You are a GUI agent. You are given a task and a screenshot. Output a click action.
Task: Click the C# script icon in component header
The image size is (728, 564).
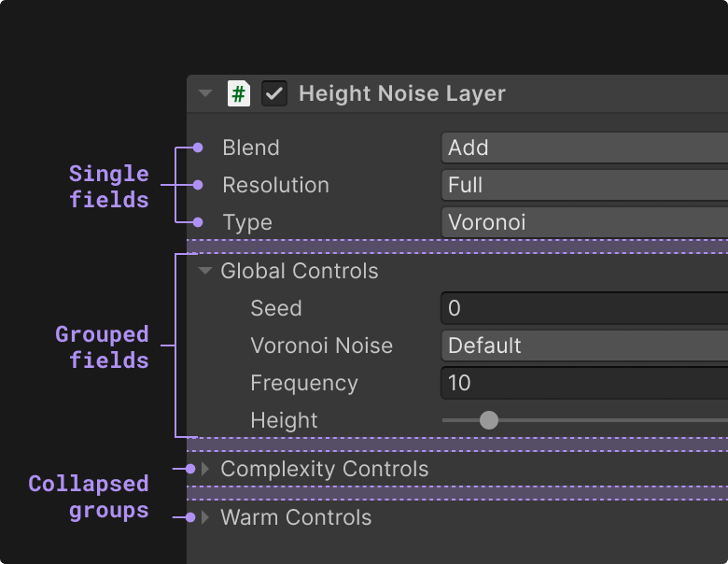click(239, 93)
